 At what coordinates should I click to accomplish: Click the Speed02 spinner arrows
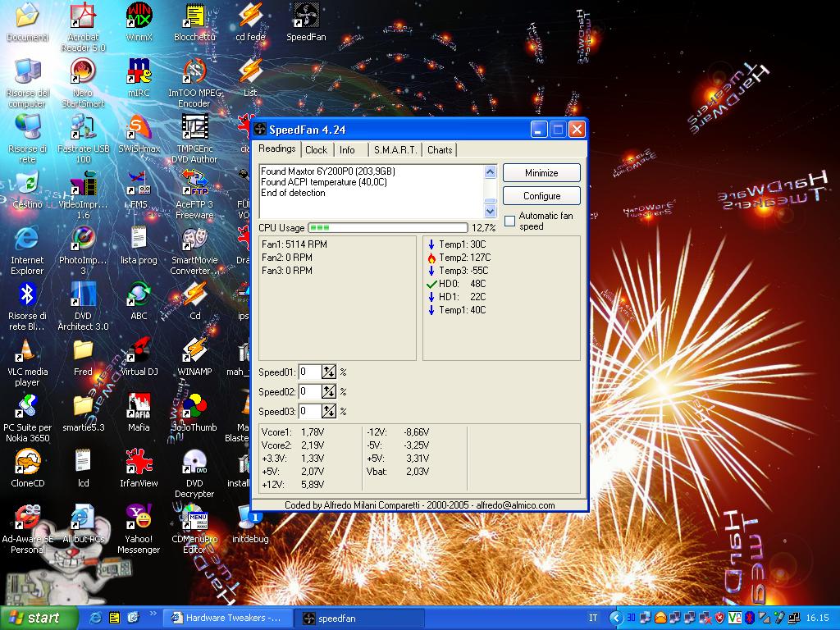[329, 391]
